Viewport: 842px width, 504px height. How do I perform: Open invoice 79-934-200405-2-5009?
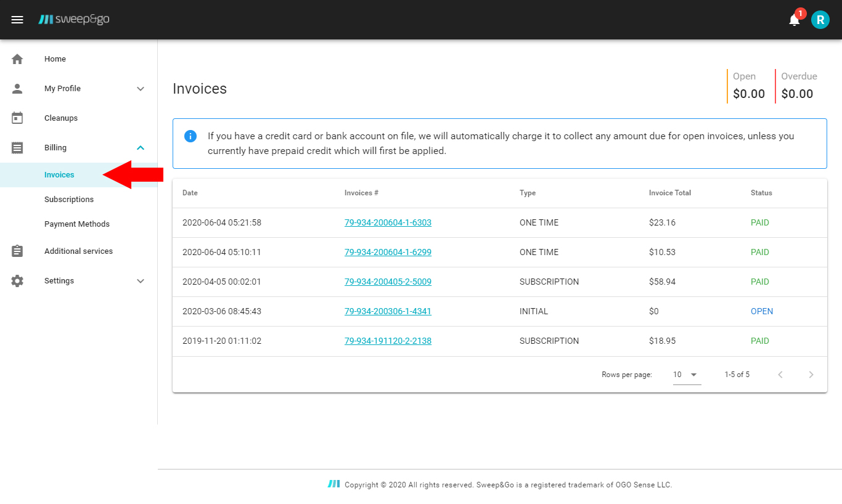pyautogui.click(x=388, y=282)
